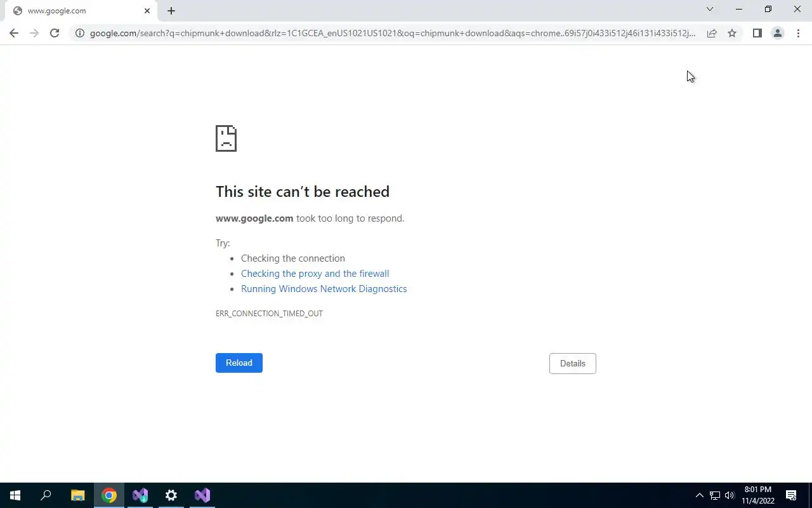The width and height of the screenshot is (812, 508).
Task: Open File Explorer from taskbar
Action: [x=77, y=495]
